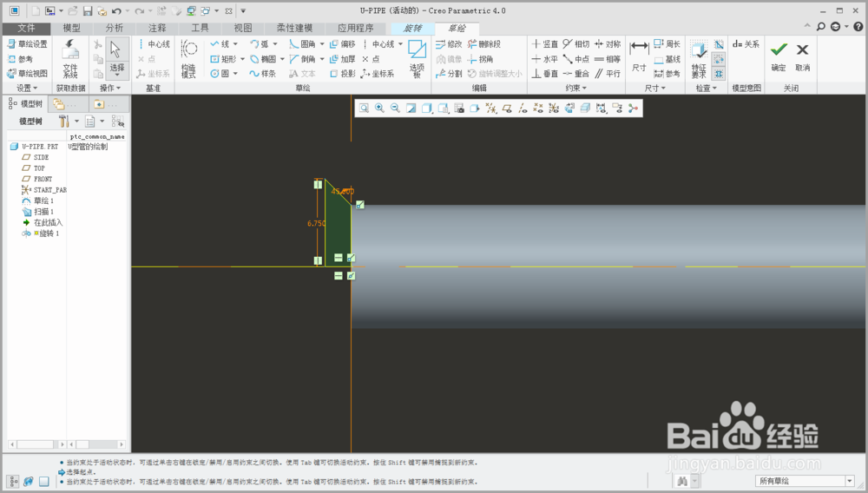Open the File System (文件系统) import icon
The width and height of the screenshot is (868, 493).
[70, 59]
